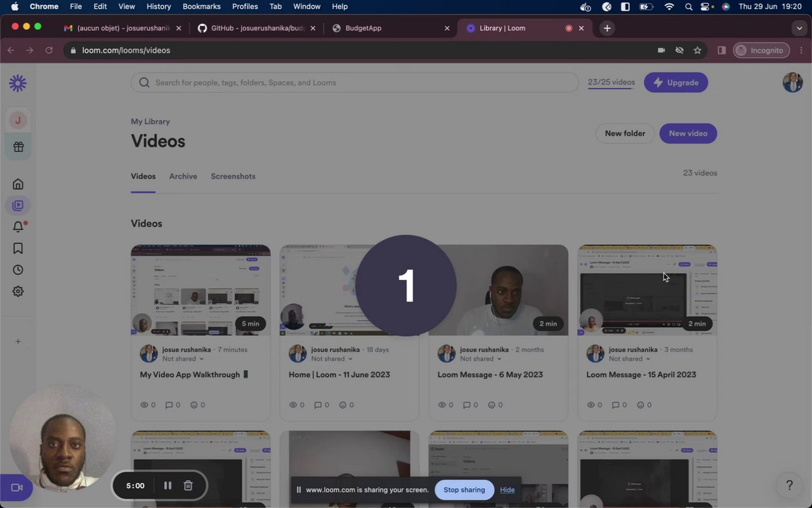Open the Chrome History menu

click(x=159, y=6)
